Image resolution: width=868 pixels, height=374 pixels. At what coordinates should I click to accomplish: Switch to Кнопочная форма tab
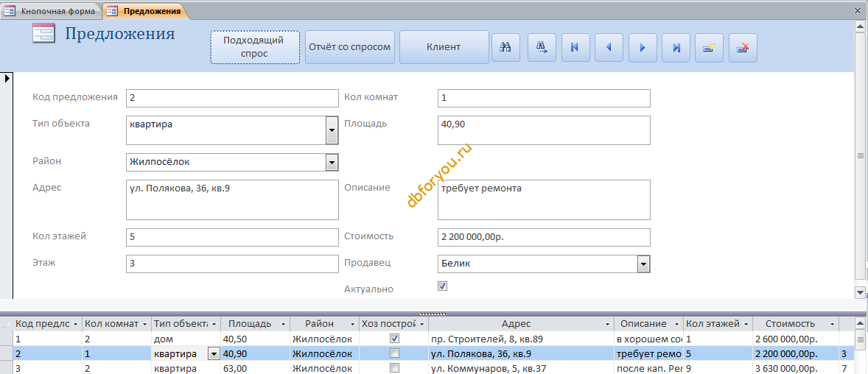pyautogui.click(x=52, y=10)
